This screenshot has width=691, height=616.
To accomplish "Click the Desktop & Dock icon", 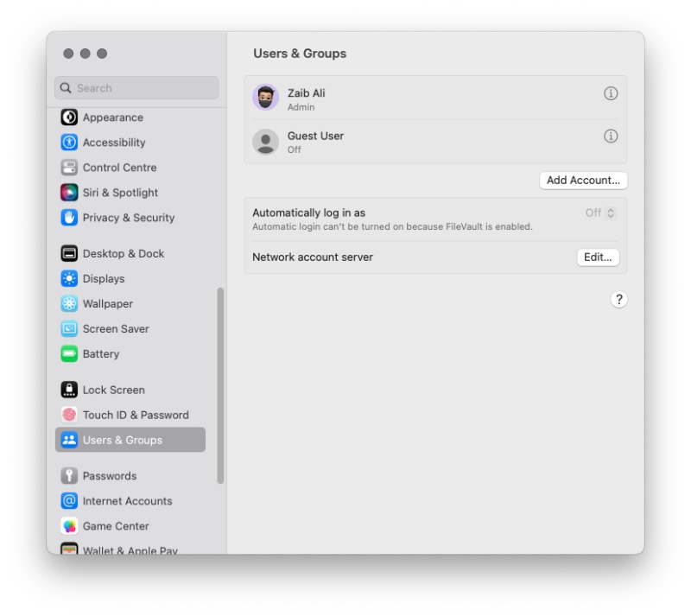I will (x=69, y=253).
